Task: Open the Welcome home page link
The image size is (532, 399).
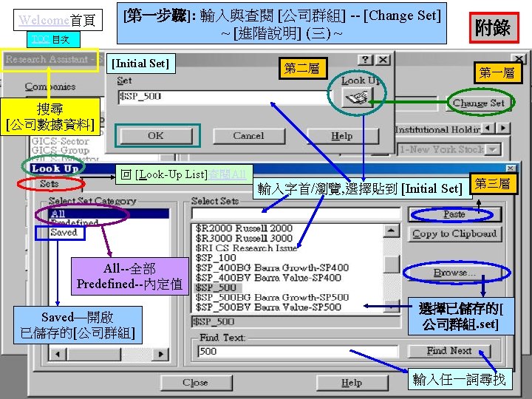Action: point(44,21)
